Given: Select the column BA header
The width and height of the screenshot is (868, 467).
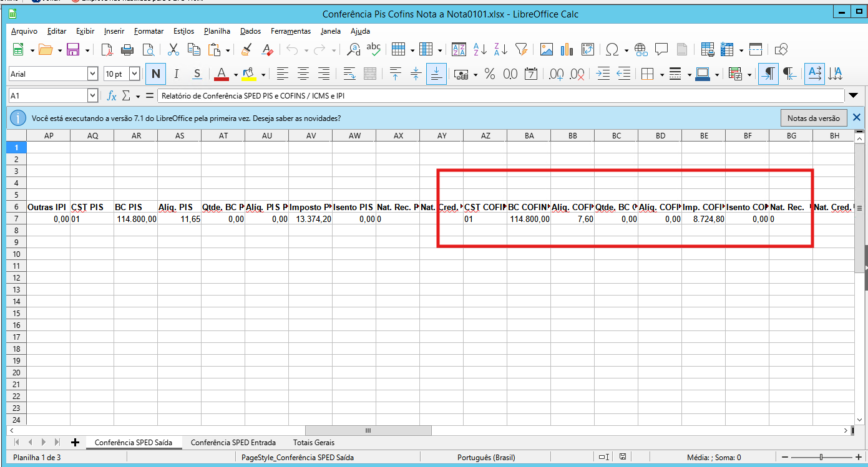Looking at the screenshot, I should click(529, 135).
